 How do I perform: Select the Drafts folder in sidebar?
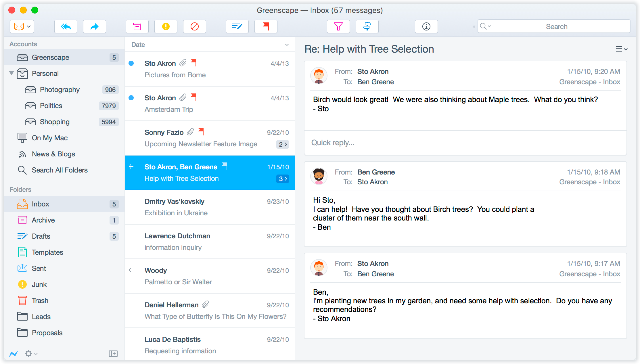tap(41, 236)
